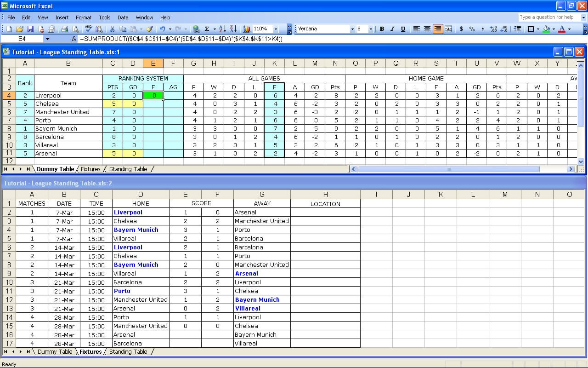The image size is (588, 368).
Task: Open the Name Box E4 dropdown
Action: [x=47, y=39]
